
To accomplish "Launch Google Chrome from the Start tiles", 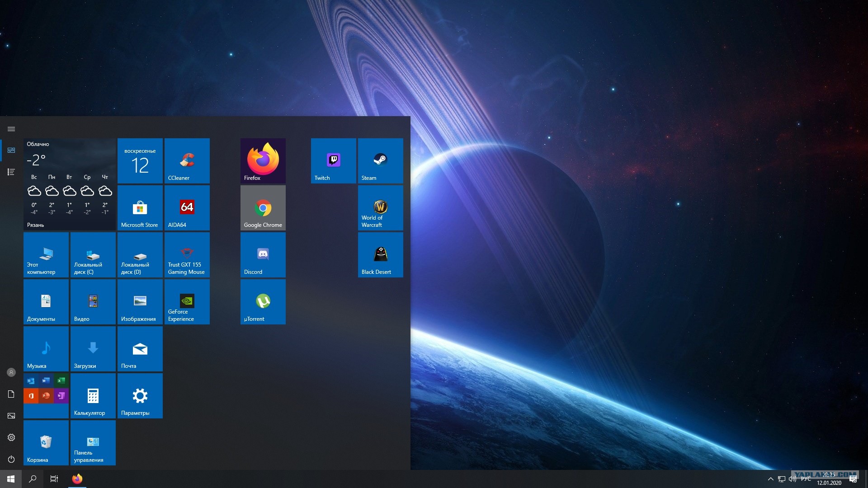I will click(x=263, y=208).
